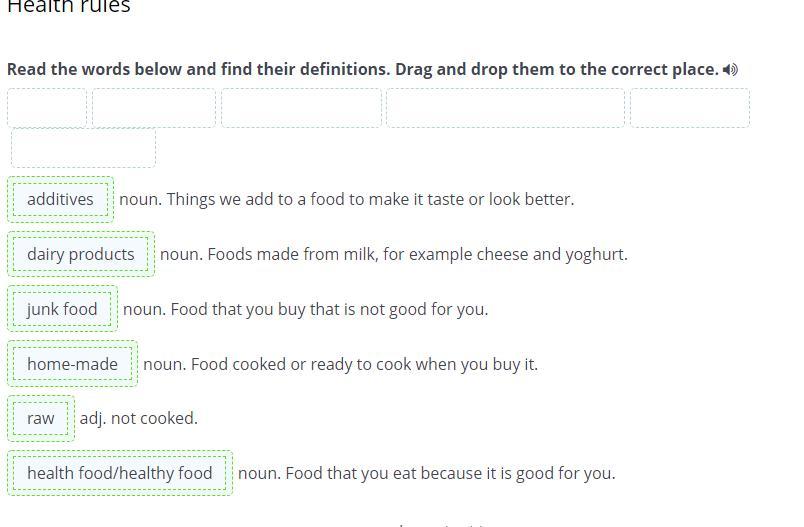Click definition 'Food that you eat because it is good'
This screenshot has height=527, width=804.
[x=427, y=473]
